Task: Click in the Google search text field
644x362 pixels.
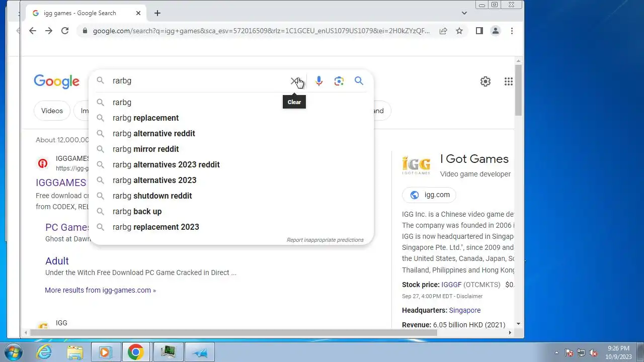Action: 199,81
